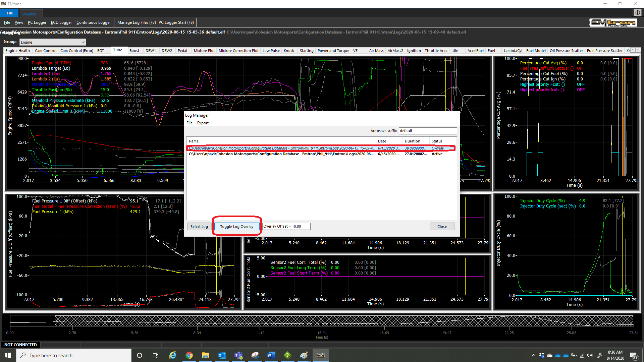Click the Name column header
Viewport: 644px width, 362px height.
coord(281,141)
